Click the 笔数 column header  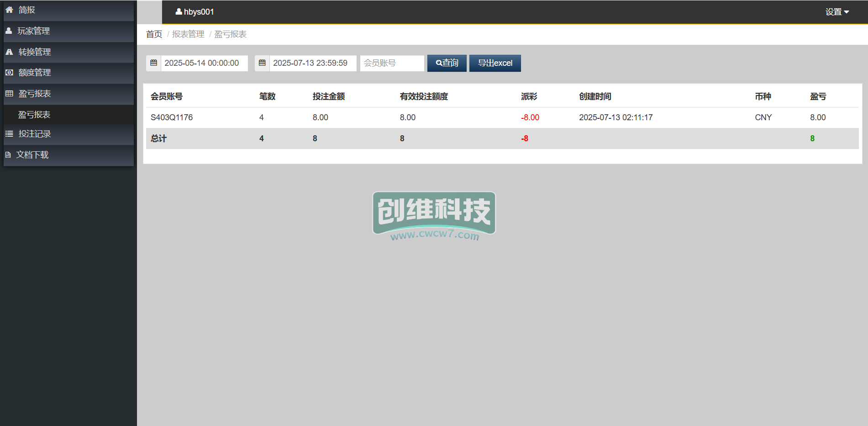coord(267,96)
